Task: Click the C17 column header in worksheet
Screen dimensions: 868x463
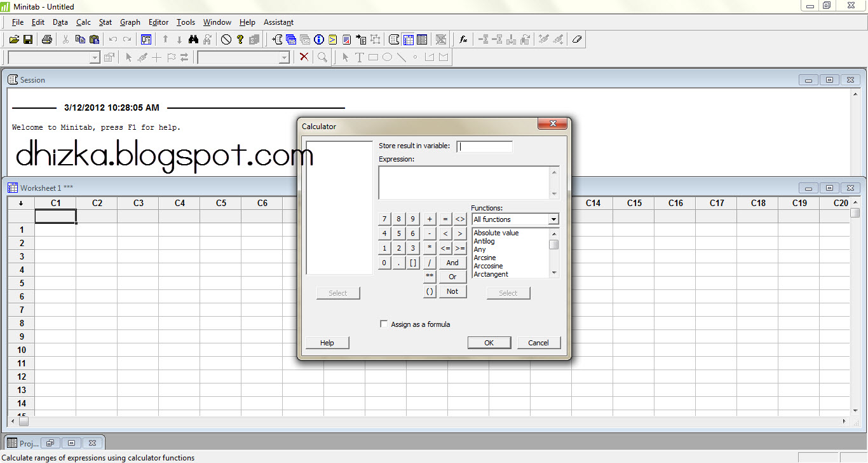Action: [717, 203]
